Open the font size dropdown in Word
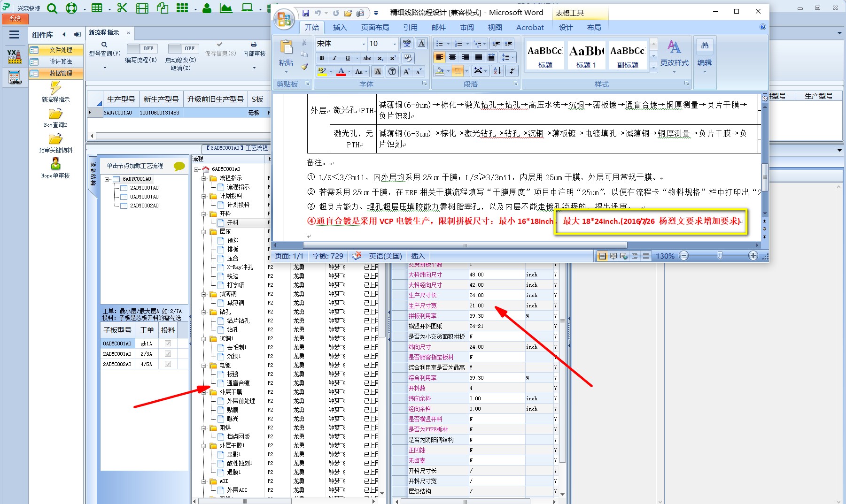846x504 pixels. 395,44
